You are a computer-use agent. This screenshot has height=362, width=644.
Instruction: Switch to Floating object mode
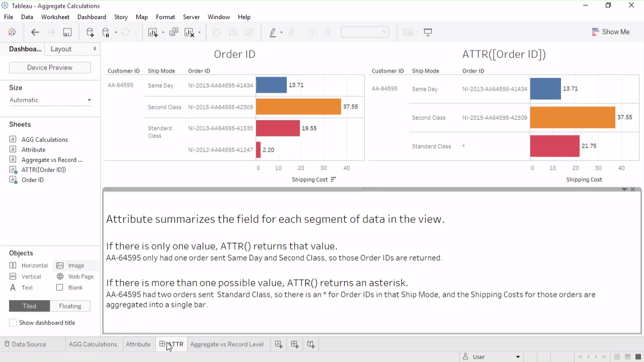(x=70, y=306)
